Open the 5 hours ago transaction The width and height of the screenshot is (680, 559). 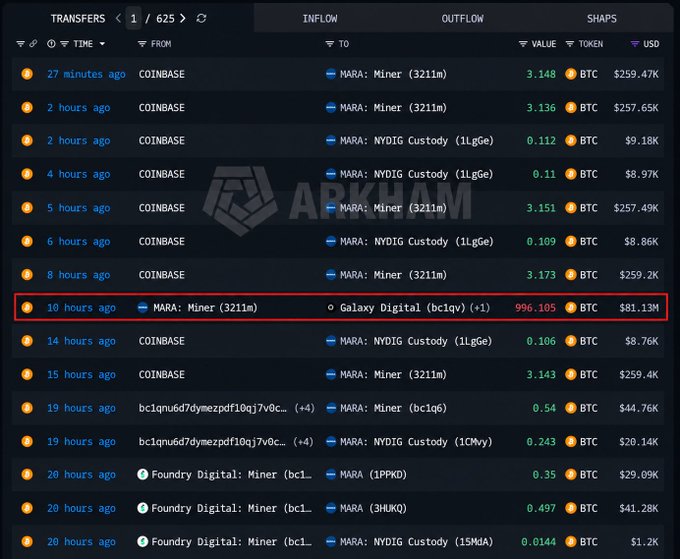(78, 208)
